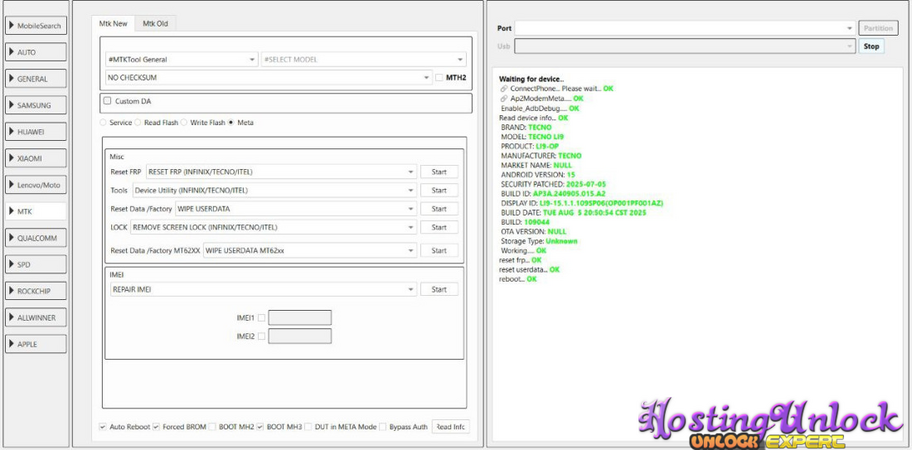Click Start next to REPAIR IMEI
Image resolution: width=912 pixels, height=450 pixels.
pyautogui.click(x=439, y=290)
